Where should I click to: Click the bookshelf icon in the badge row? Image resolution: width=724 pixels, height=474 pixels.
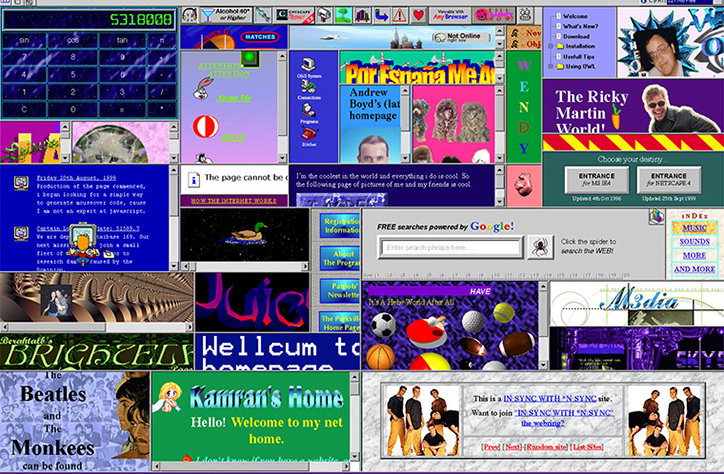click(362, 16)
